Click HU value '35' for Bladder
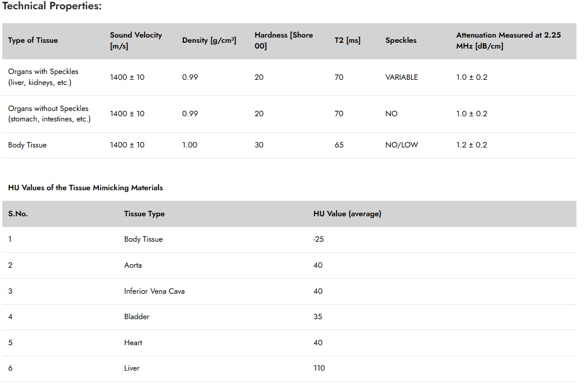Image resolution: width=584 pixels, height=392 pixels. coord(317,316)
